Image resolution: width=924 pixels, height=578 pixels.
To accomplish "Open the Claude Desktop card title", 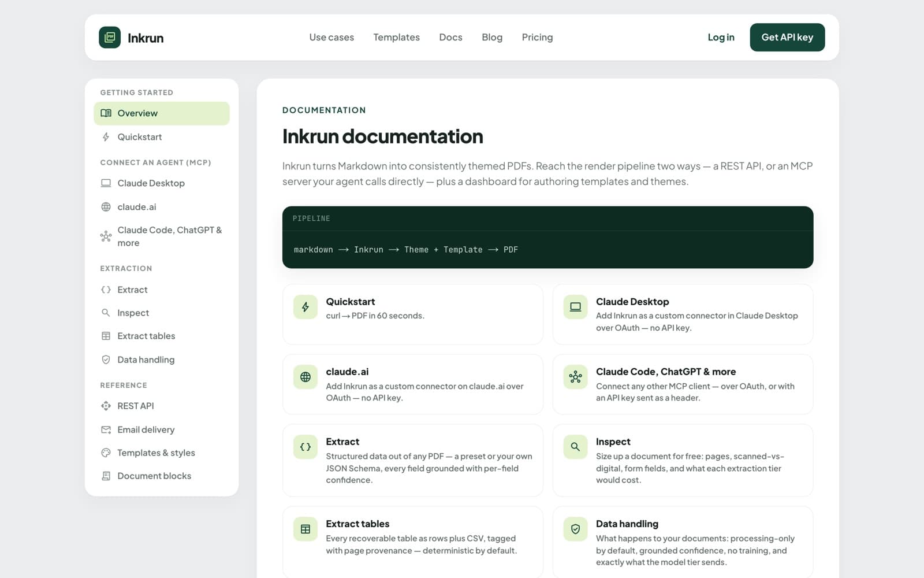I will coord(632,302).
